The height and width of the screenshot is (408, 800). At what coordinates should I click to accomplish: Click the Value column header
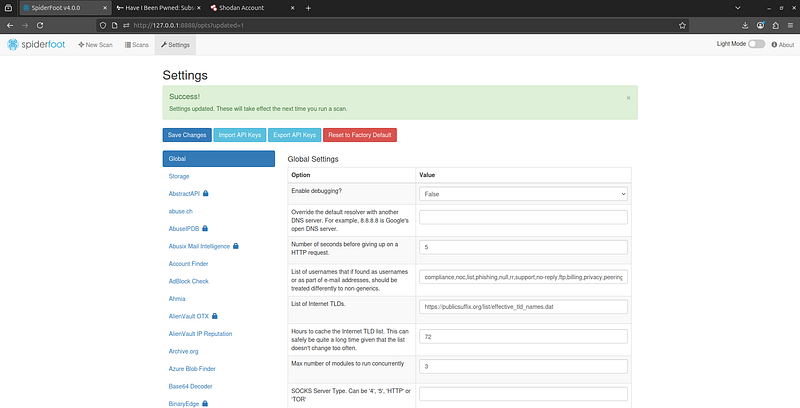pyautogui.click(x=427, y=175)
